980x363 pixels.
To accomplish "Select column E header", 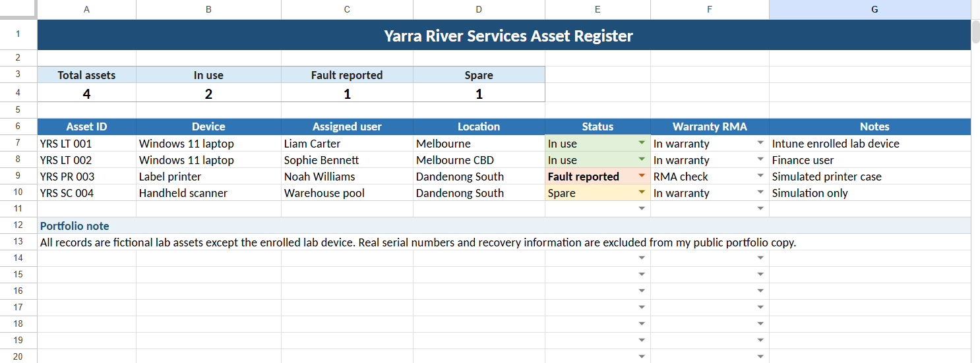I will point(598,9).
